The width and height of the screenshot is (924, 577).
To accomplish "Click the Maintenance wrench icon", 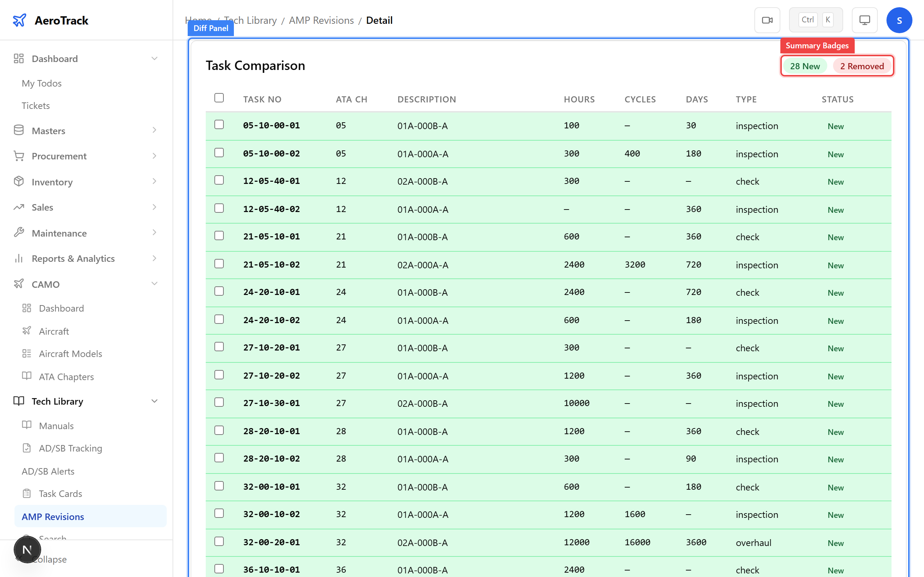I will (x=19, y=233).
